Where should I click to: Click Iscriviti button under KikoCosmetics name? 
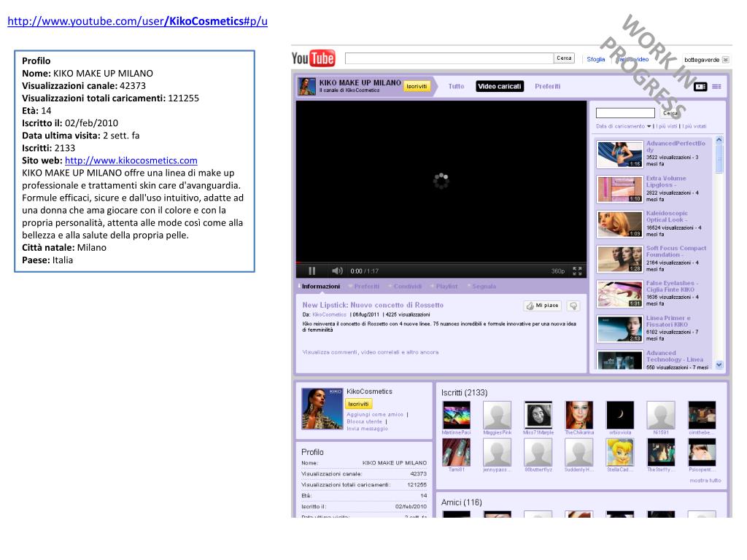pyautogui.click(x=358, y=404)
